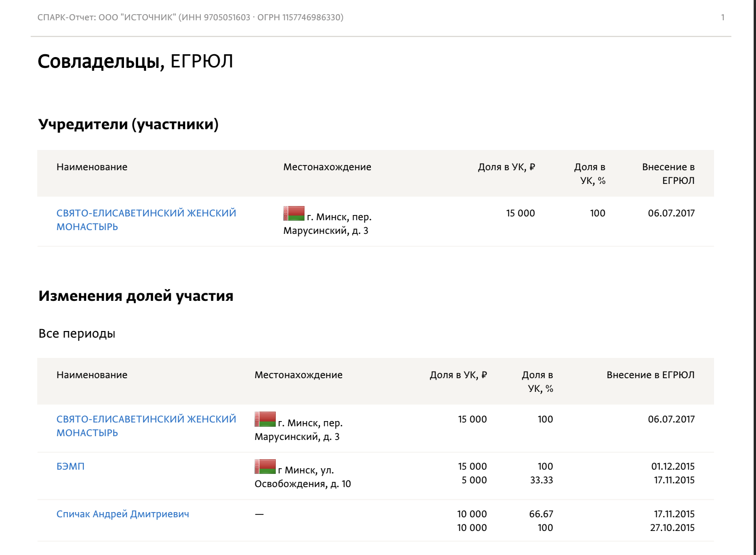
Task: Click date 01.12.2015 in БЭМП row
Action: pos(673,466)
